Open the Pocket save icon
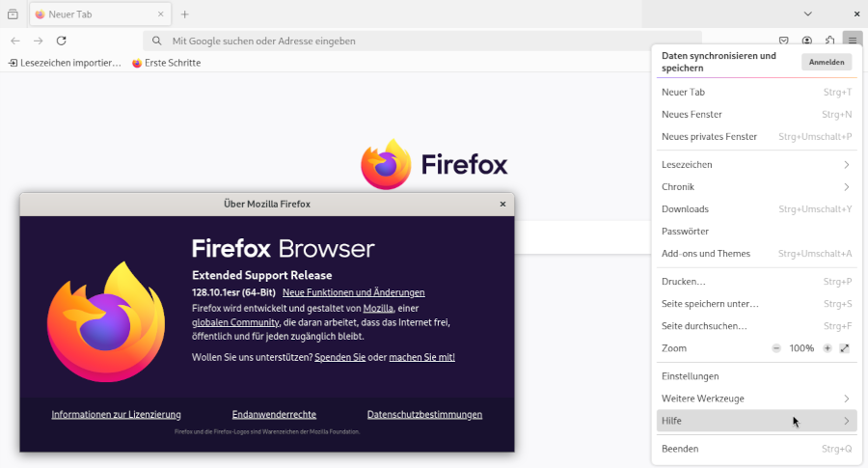This screenshot has width=868, height=468. tap(784, 41)
